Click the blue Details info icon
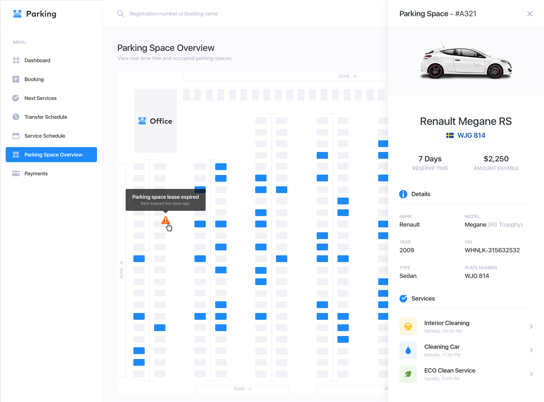This screenshot has height=402, width=544. 403,194
